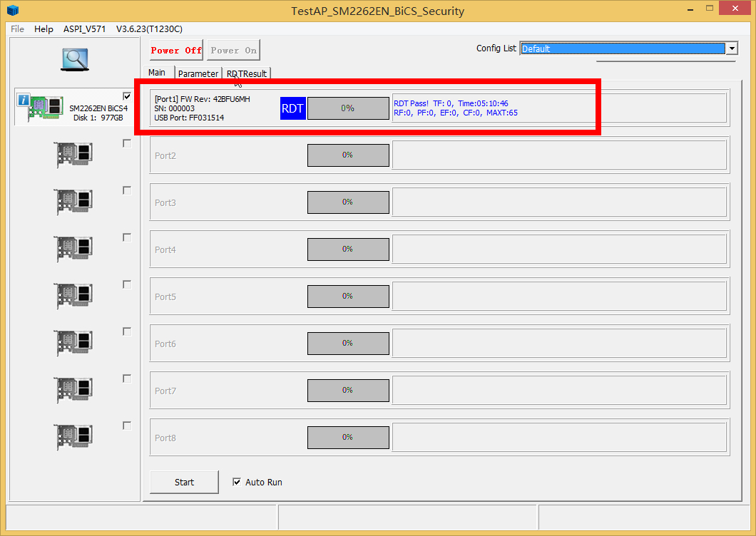Click the scan drives magnifier icon

click(x=74, y=59)
